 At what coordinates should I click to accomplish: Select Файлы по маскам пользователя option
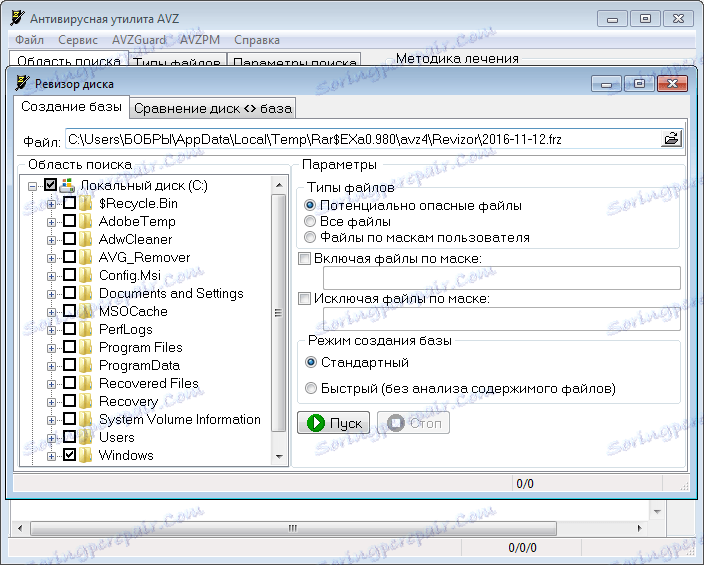click(x=310, y=237)
